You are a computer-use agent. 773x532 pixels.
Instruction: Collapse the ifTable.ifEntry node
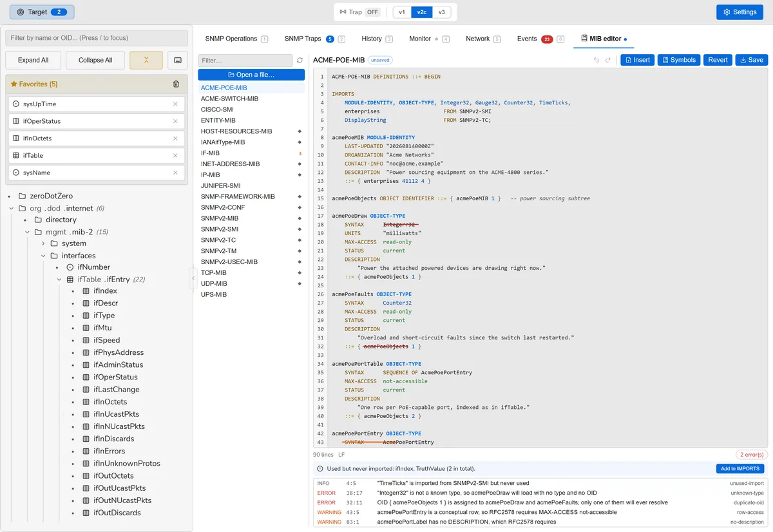click(x=59, y=280)
